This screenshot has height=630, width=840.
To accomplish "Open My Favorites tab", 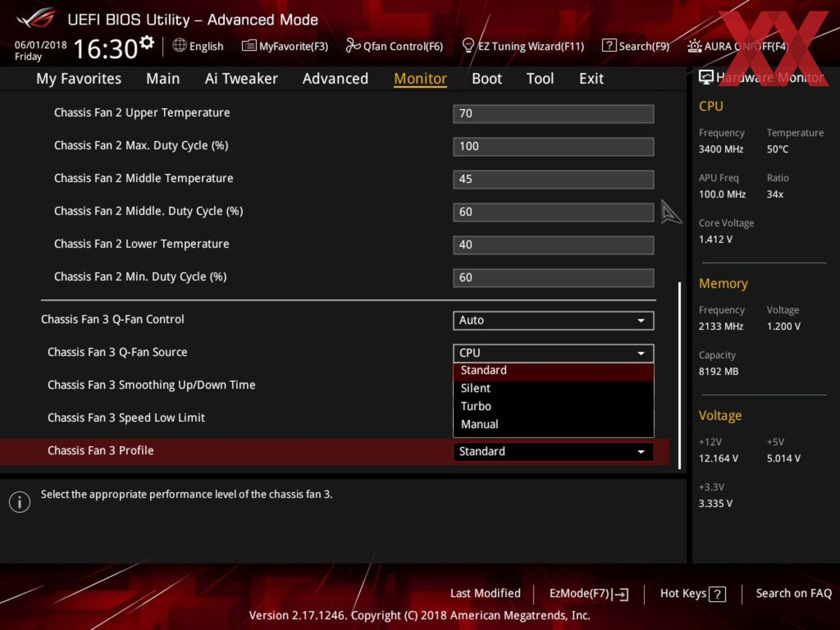I will tap(78, 78).
